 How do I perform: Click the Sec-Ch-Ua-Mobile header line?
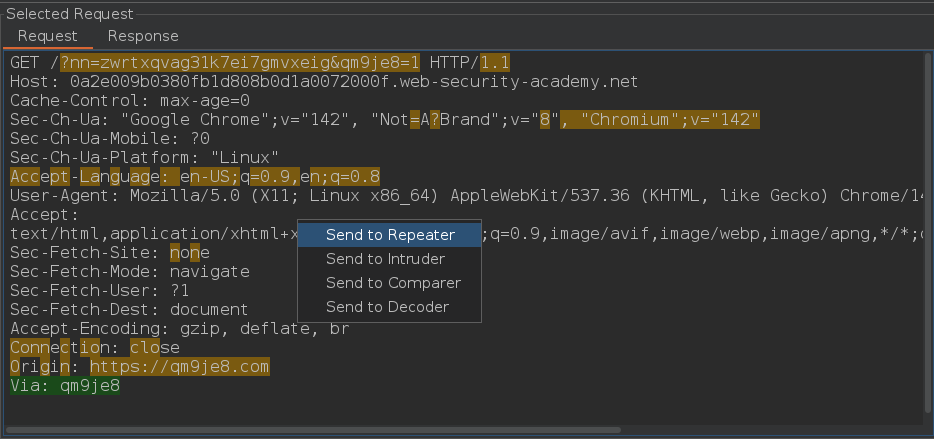coord(110,139)
